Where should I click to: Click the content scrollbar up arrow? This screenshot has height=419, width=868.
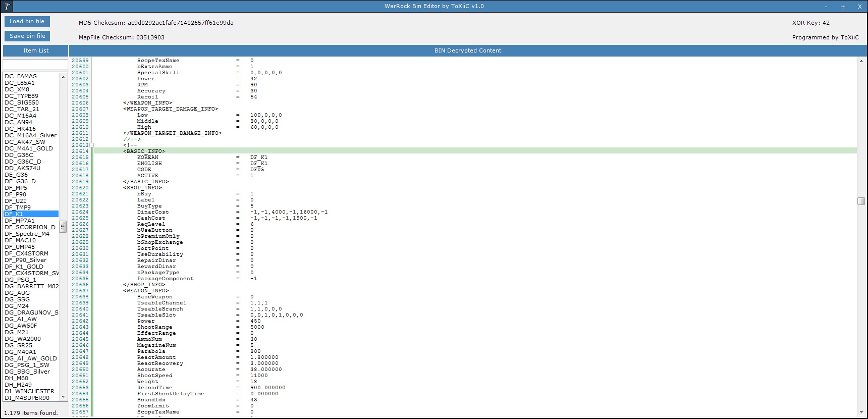click(861, 61)
